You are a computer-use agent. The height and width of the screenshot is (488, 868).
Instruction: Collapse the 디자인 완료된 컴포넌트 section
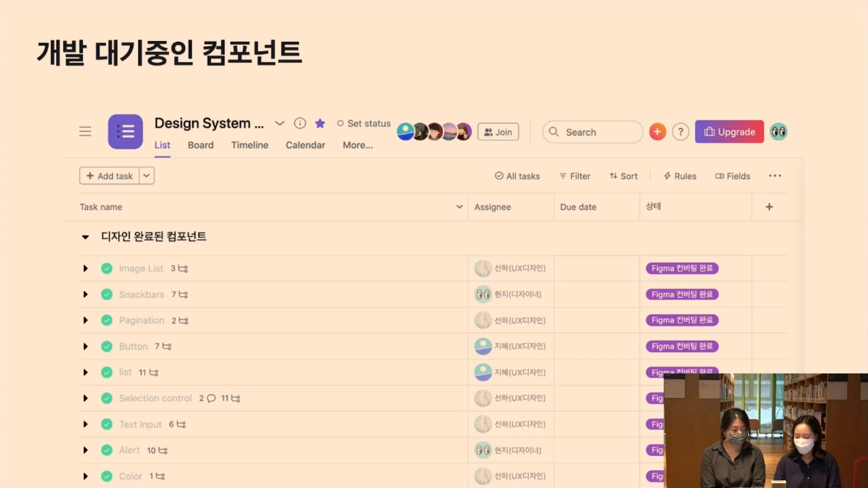click(85, 237)
